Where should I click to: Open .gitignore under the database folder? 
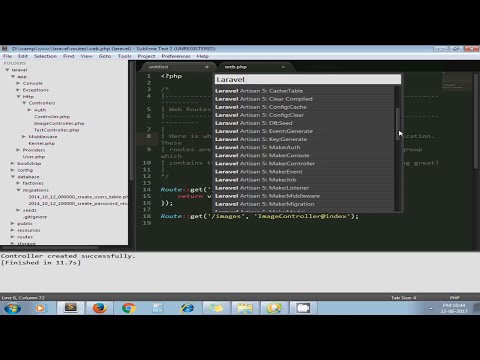(35, 217)
